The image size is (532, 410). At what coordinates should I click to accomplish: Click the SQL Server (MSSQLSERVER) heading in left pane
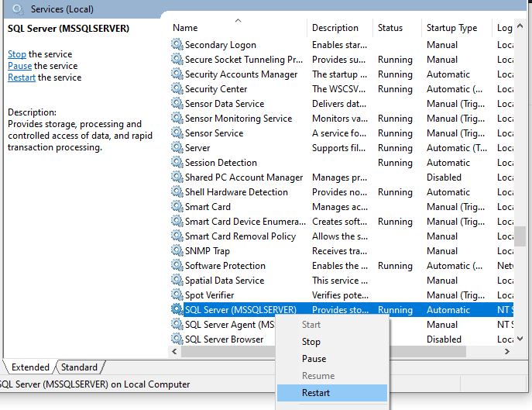(x=69, y=29)
